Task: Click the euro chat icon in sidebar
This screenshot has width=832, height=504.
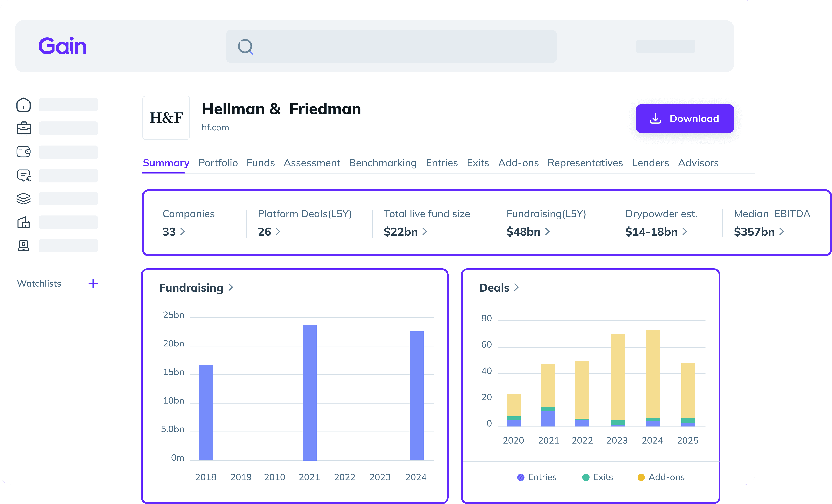Action: click(24, 175)
